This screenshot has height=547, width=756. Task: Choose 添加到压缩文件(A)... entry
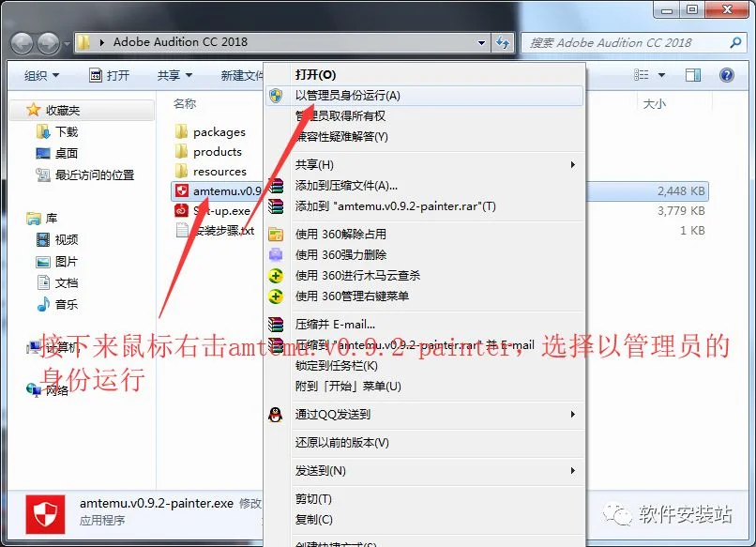point(424,186)
